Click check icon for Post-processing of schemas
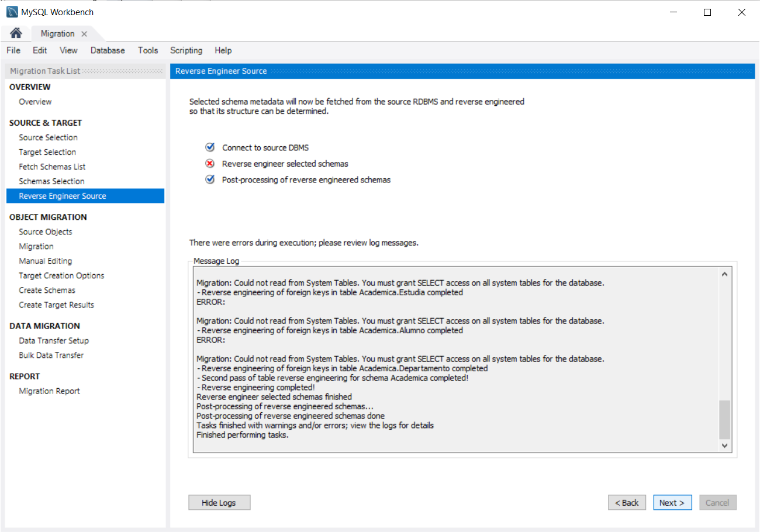Viewport: 760px width, 532px height. pyautogui.click(x=210, y=179)
